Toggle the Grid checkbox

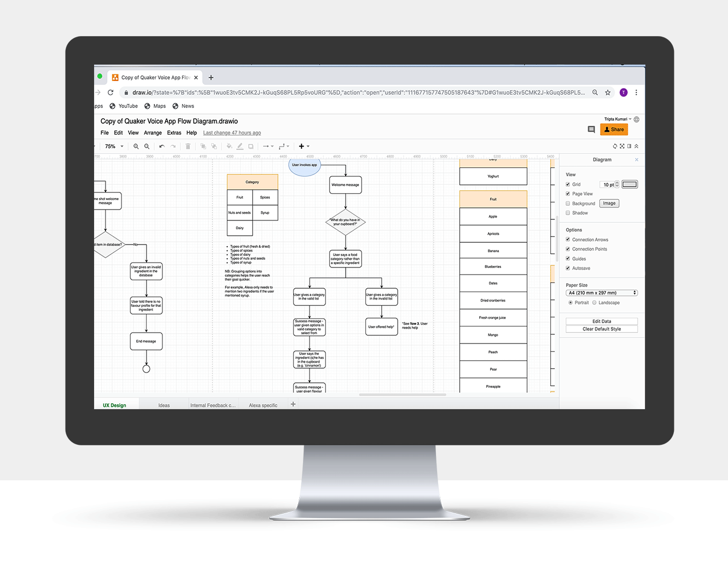(x=568, y=184)
